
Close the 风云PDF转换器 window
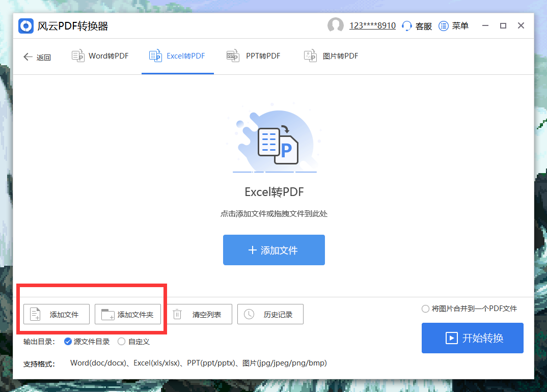tap(521, 26)
